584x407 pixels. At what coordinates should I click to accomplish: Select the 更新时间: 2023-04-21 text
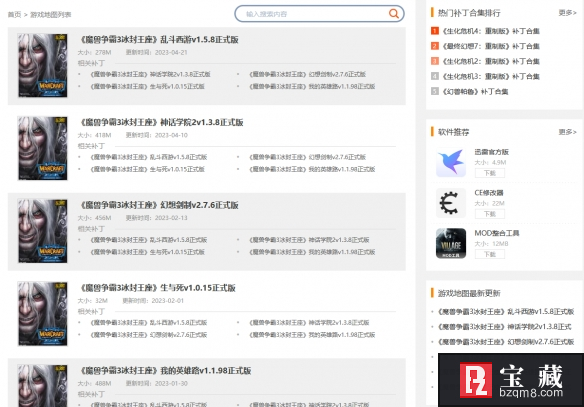[x=156, y=52]
